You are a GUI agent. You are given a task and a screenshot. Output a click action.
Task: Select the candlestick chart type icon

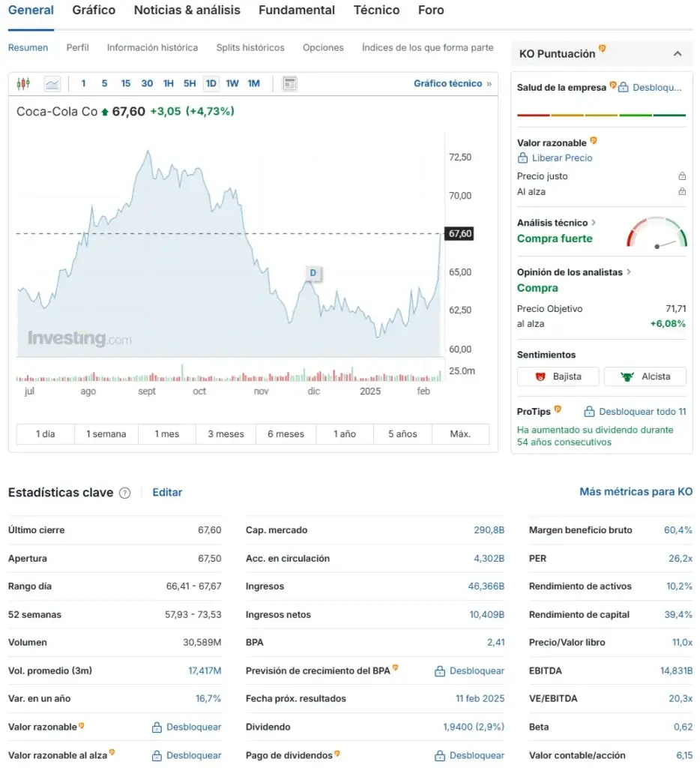point(22,83)
